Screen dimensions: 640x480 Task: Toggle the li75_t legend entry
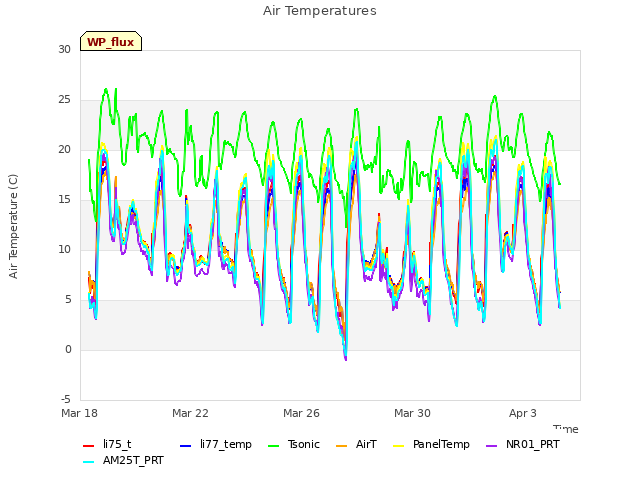[x=107, y=444]
